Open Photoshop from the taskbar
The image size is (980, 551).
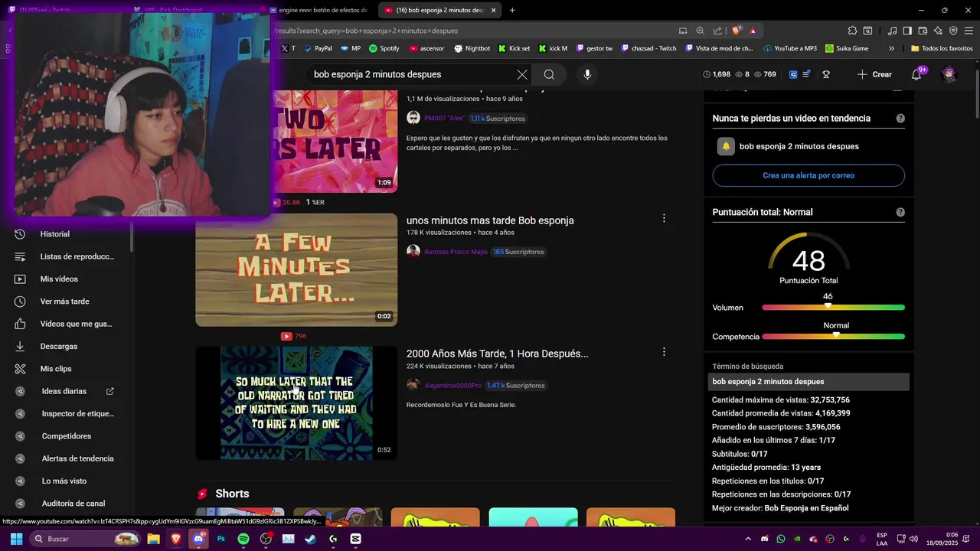[221, 539]
